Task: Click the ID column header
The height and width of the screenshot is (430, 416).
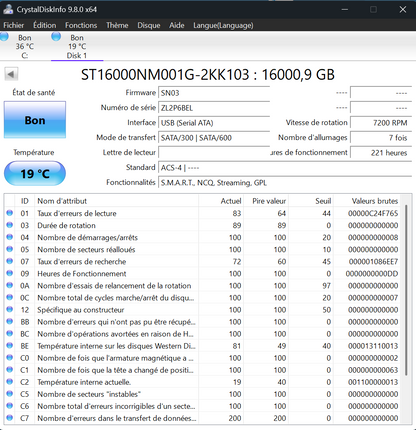Action: [x=25, y=201]
